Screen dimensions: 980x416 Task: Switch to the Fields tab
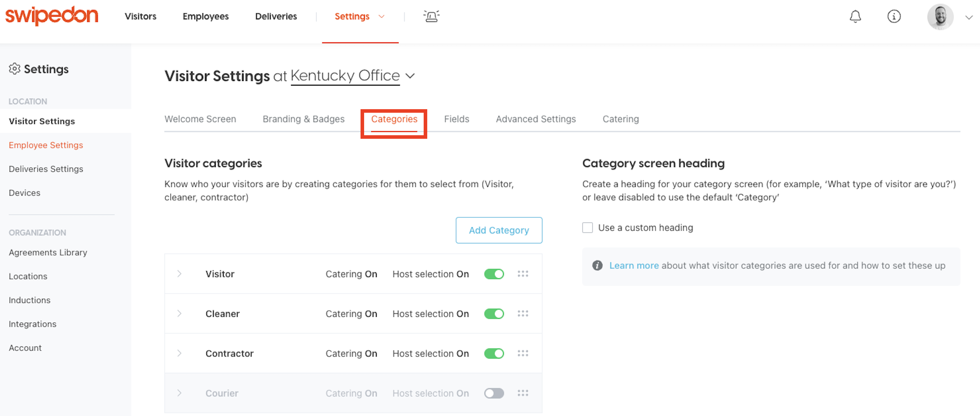tap(456, 119)
